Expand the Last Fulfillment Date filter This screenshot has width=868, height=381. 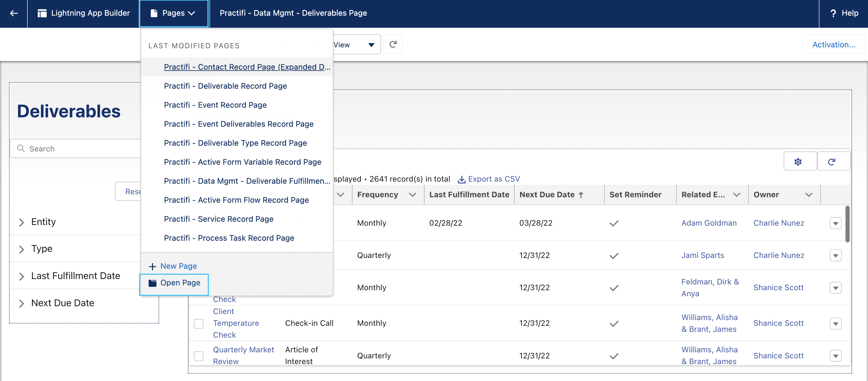coord(21,276)
